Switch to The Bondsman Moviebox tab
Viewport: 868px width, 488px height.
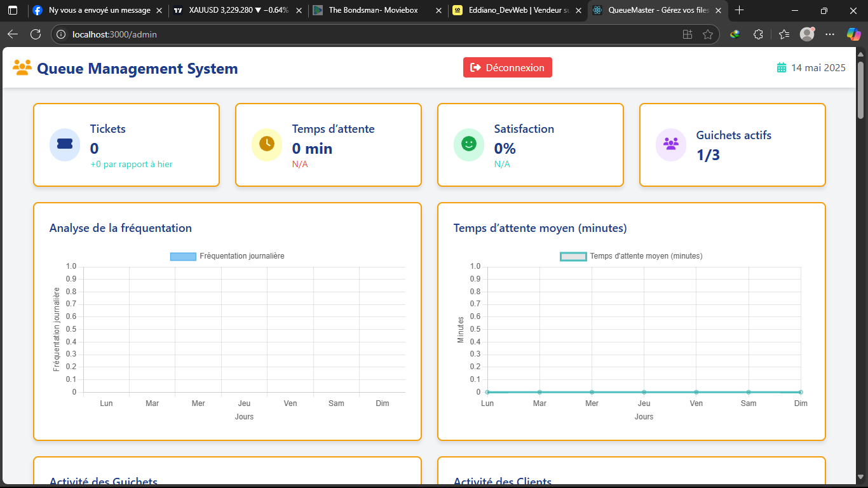click(378, 10)
